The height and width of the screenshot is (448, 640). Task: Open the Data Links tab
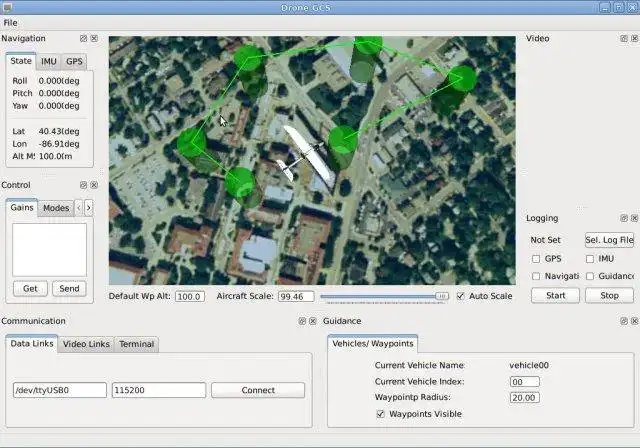coord(32,344)
